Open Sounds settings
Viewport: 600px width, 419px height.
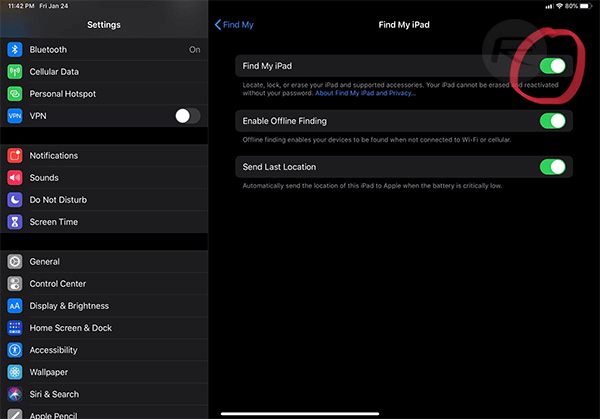pyautogui.click(x=104, y=178)
